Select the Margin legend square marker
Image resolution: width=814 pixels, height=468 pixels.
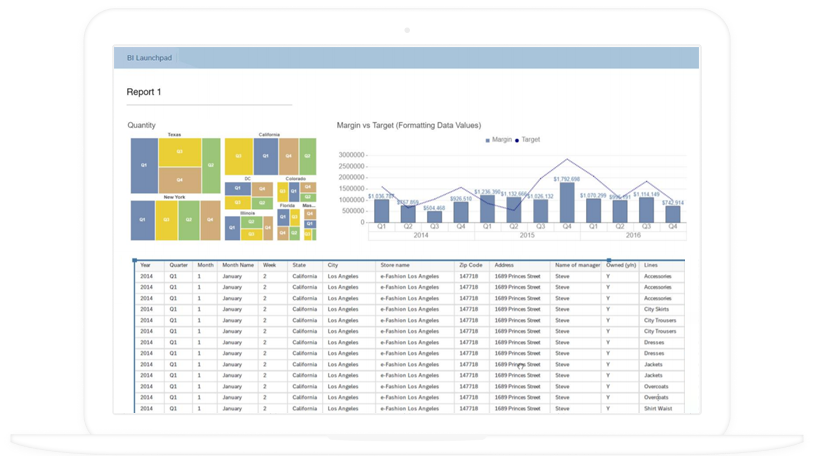coord(488,141)
